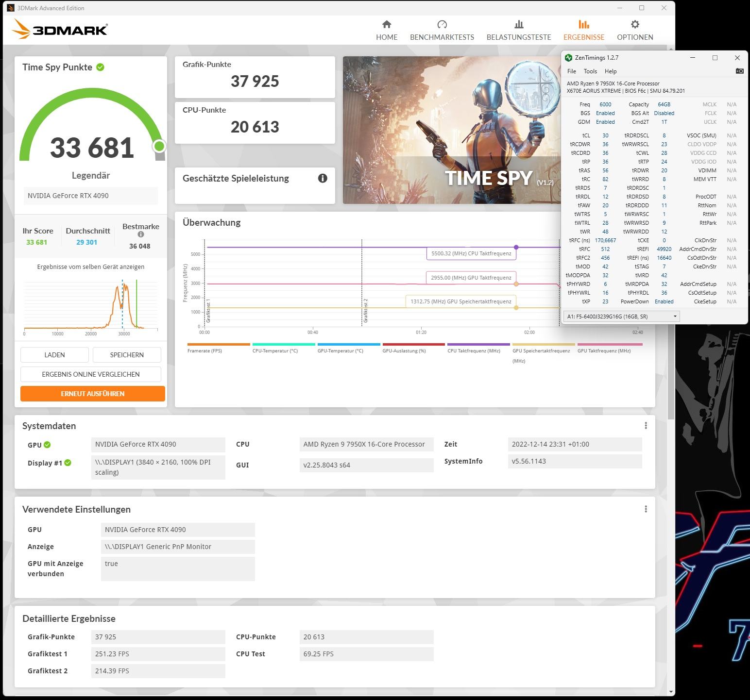Open the Verwendete Einstellungen three-dot menu
The height and width of the screenshot is (700, 750).
[x=646, y=509]
